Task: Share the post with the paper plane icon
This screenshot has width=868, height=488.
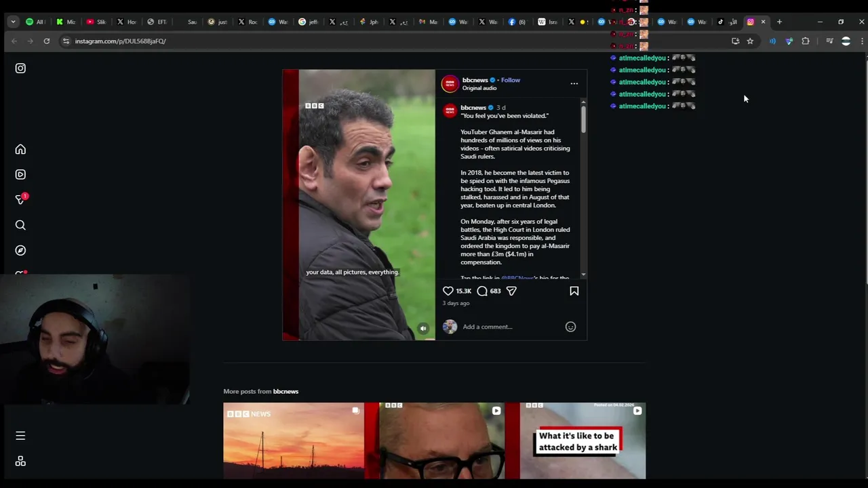Action: tap(511, 291)
